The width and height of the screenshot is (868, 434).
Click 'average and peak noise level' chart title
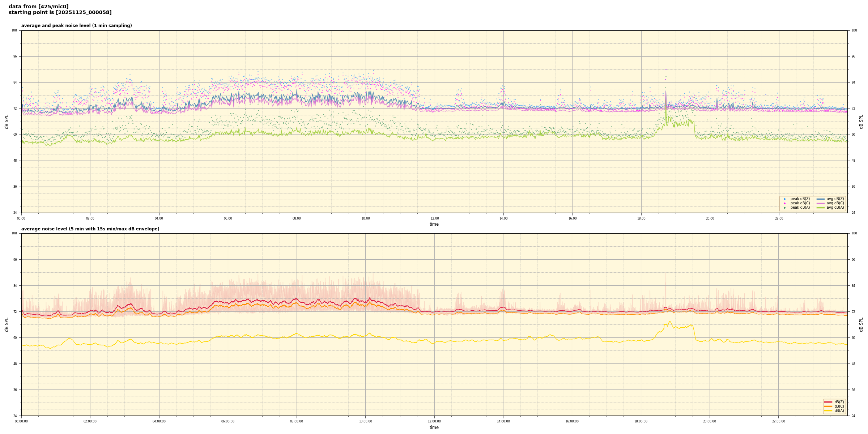(76, 26)
